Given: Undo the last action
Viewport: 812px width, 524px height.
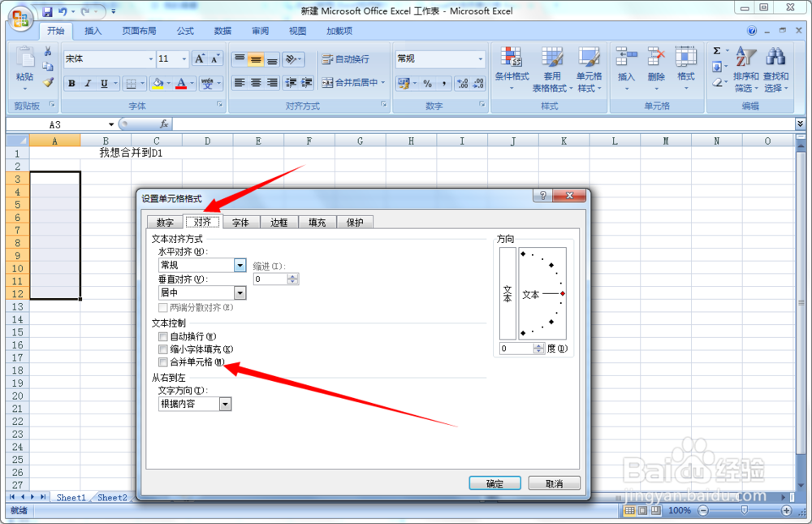Looking at the screenshot, I should (x=63, y=11).
